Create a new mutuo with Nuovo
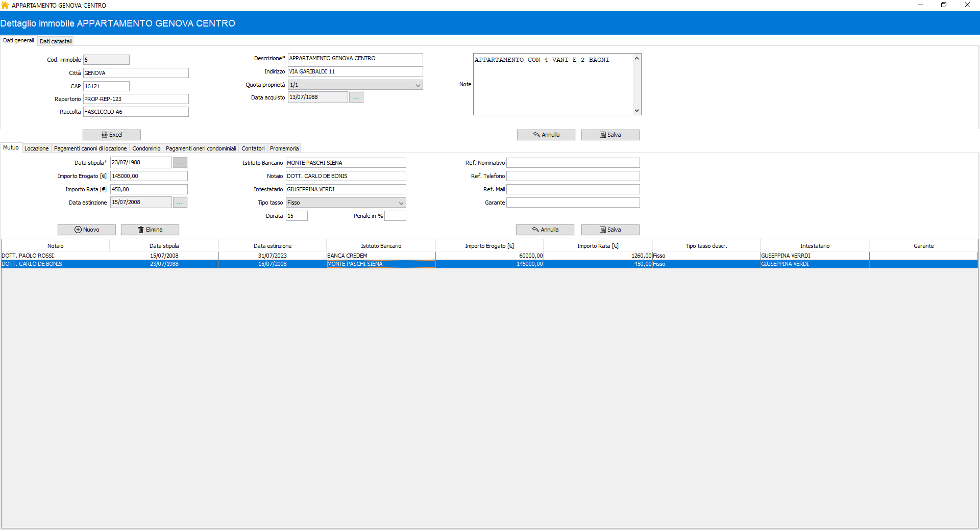This screenshot has height=530, width=980. click(87, 230)
